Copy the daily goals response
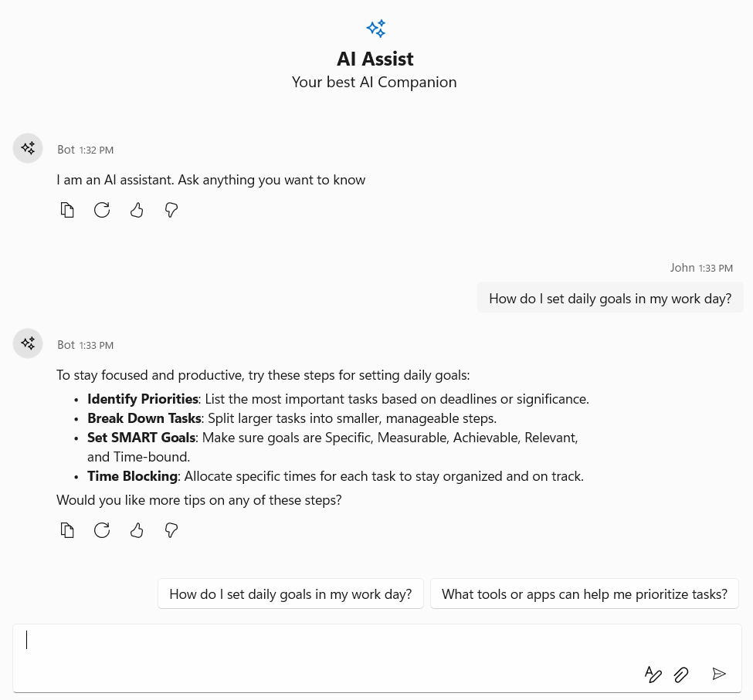This screenshot has width=753, height=700. (x=67, y=530)
